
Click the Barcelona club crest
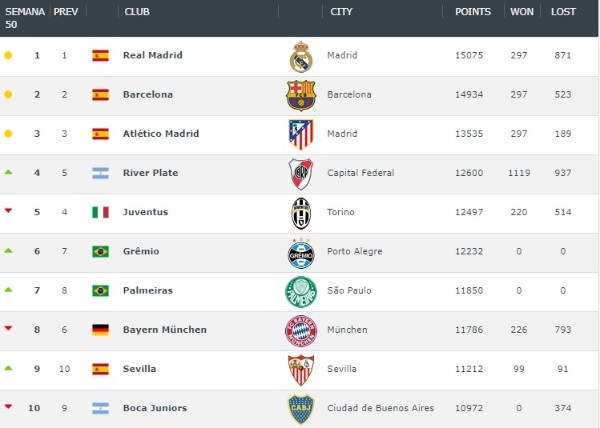pyautogui.click(x=301, y=95)
